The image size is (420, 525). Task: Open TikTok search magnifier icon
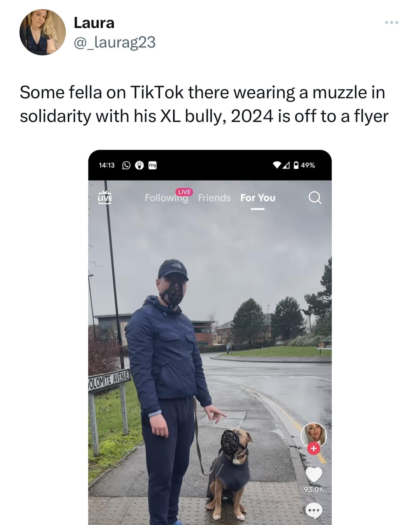[315, 198]
